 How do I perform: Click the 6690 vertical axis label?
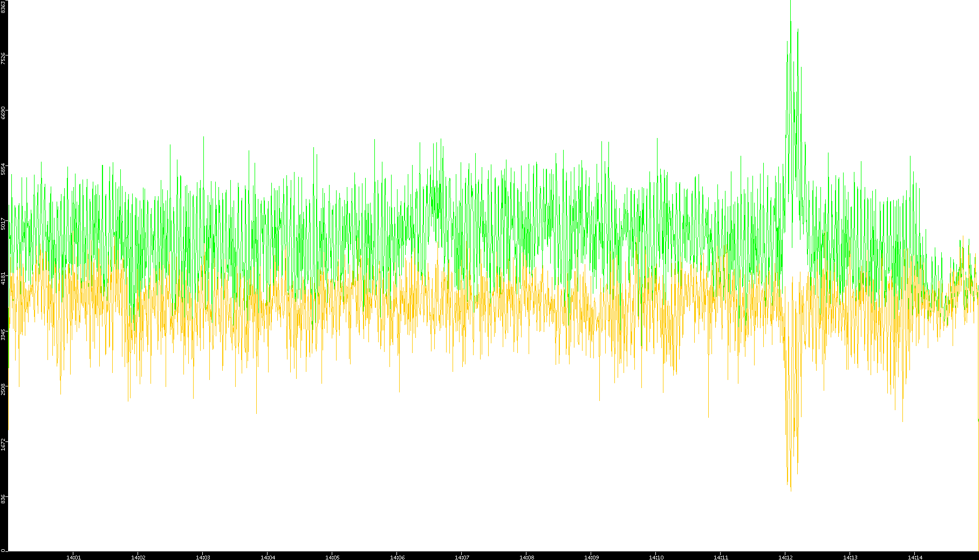click(x=3, y=113)
